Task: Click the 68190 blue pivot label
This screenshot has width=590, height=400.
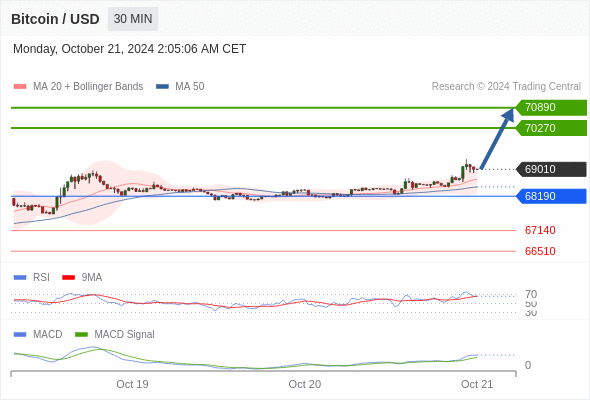Action: [551, 196]
